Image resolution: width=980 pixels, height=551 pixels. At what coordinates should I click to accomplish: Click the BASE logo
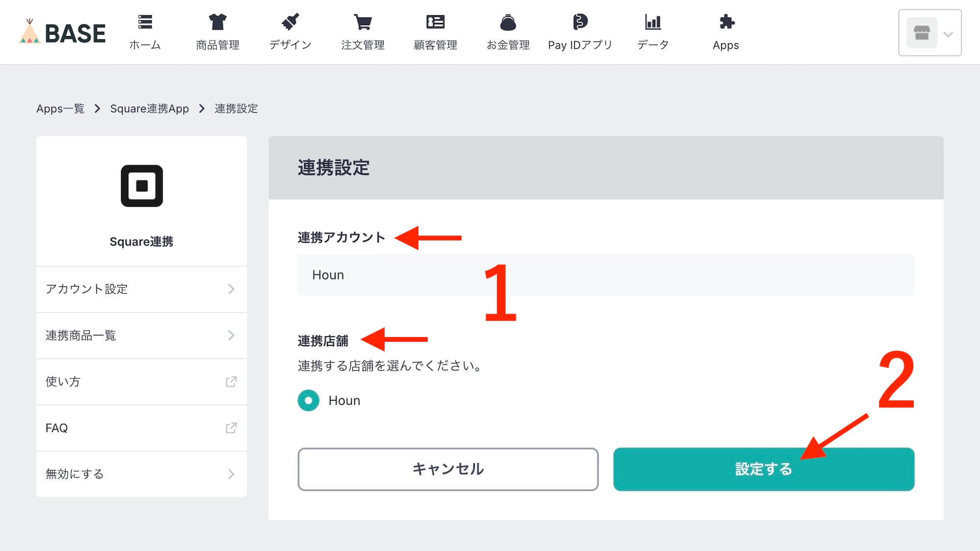[x=62, y=32]
